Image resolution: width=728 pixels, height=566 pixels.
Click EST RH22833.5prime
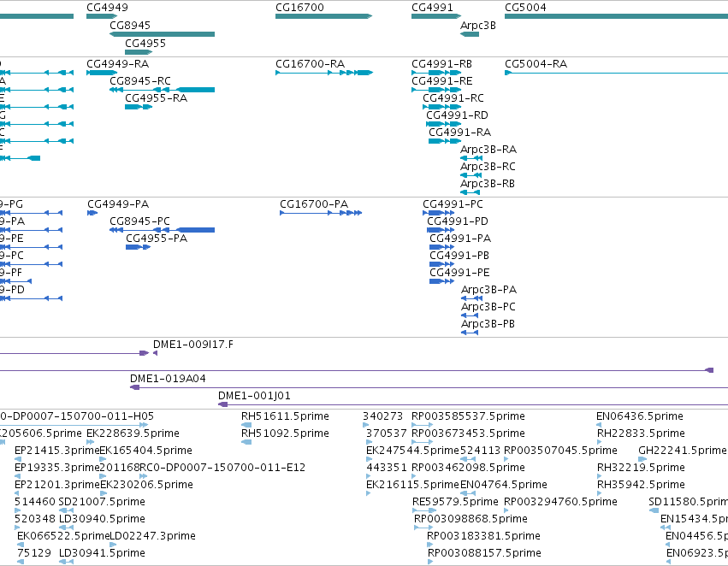tap(641, 433)
